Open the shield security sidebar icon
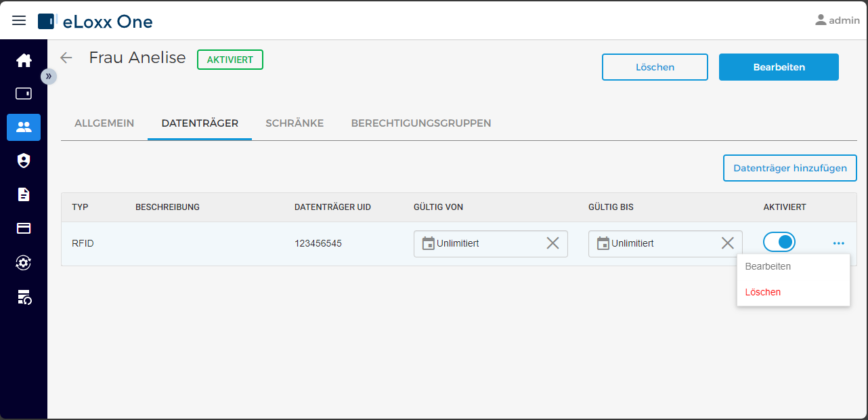Viewport: 868px width, 420px height. pos(24,161)
